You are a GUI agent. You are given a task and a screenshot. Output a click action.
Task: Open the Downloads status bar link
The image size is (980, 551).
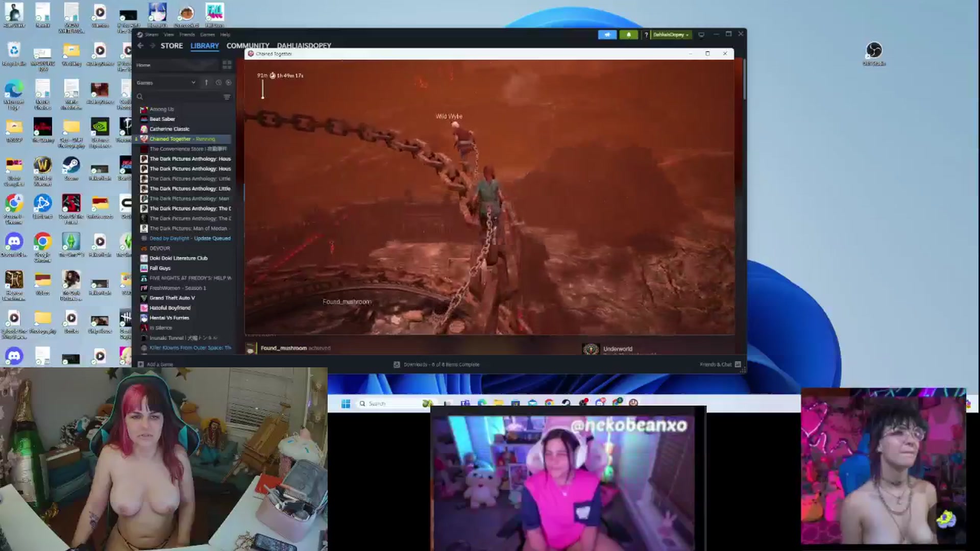(x=436, y=364)
